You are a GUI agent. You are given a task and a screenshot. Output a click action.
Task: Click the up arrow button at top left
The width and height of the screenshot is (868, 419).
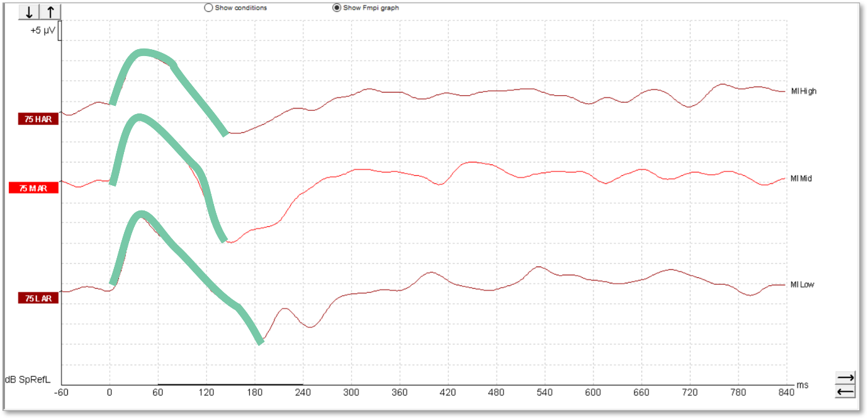50,12
